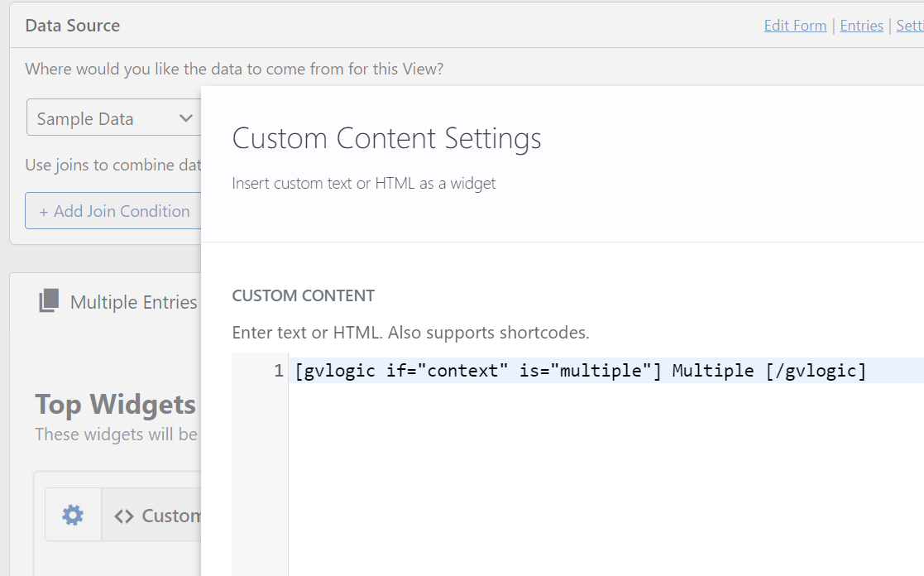Screen dimensions: 924x576
Task: Click the highlighted shortcode line in editor
Action: tap(579, 370)
